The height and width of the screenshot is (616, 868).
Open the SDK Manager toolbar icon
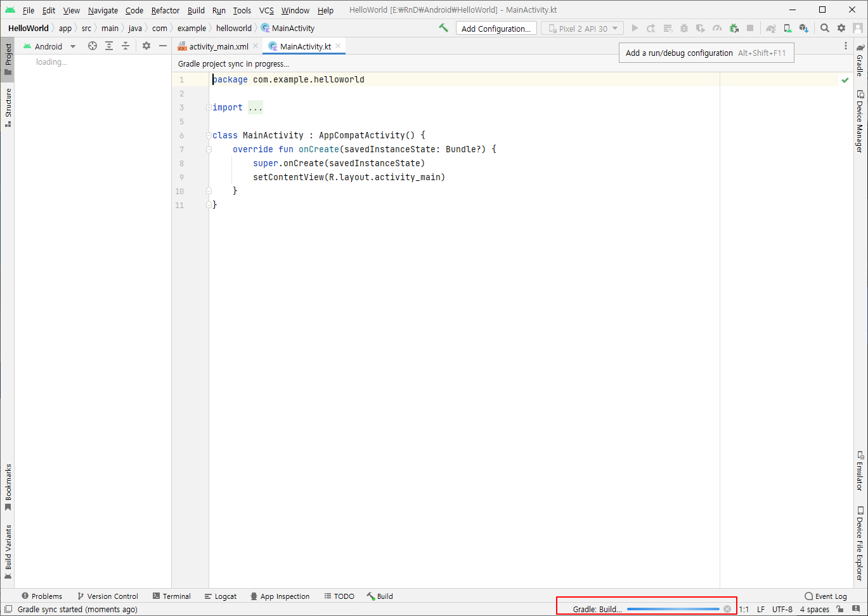click(x=804, y=28)
